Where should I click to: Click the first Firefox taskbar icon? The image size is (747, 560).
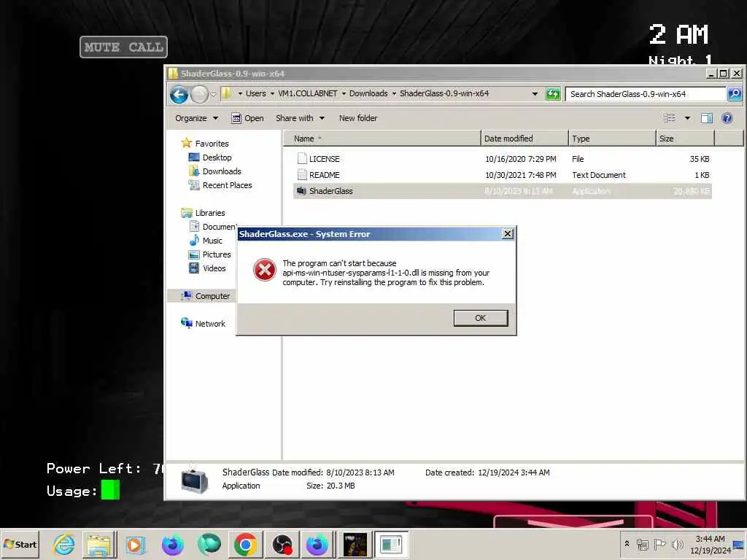click(x=172, y=544)
